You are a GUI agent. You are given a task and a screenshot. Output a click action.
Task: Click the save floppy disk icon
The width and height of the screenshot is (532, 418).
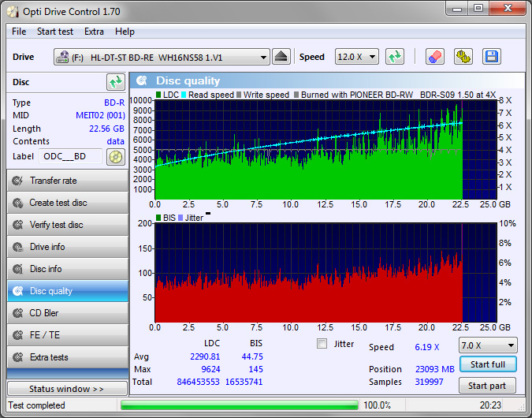[x=491, y=57]
